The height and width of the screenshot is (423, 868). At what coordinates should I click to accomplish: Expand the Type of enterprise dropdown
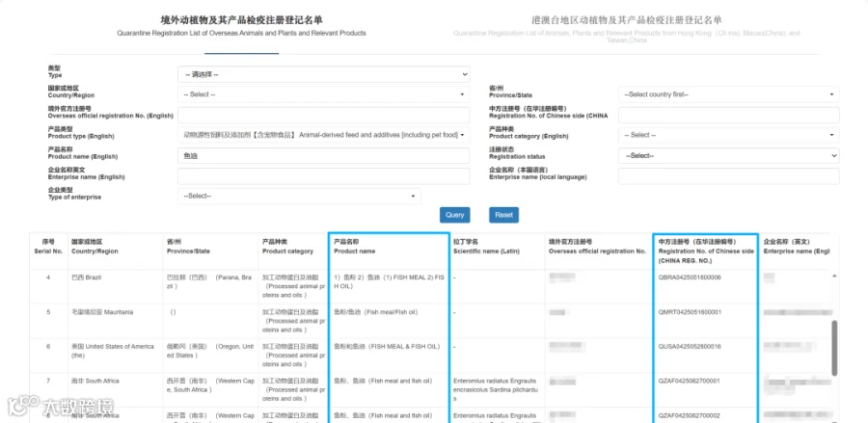pyautogui.click(x=300, y=196)
